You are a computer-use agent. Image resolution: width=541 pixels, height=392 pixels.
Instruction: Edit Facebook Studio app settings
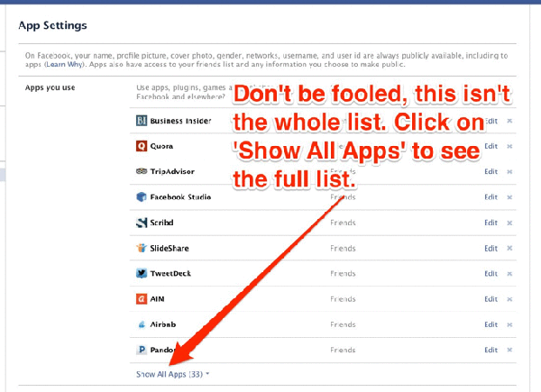point(491,197)
